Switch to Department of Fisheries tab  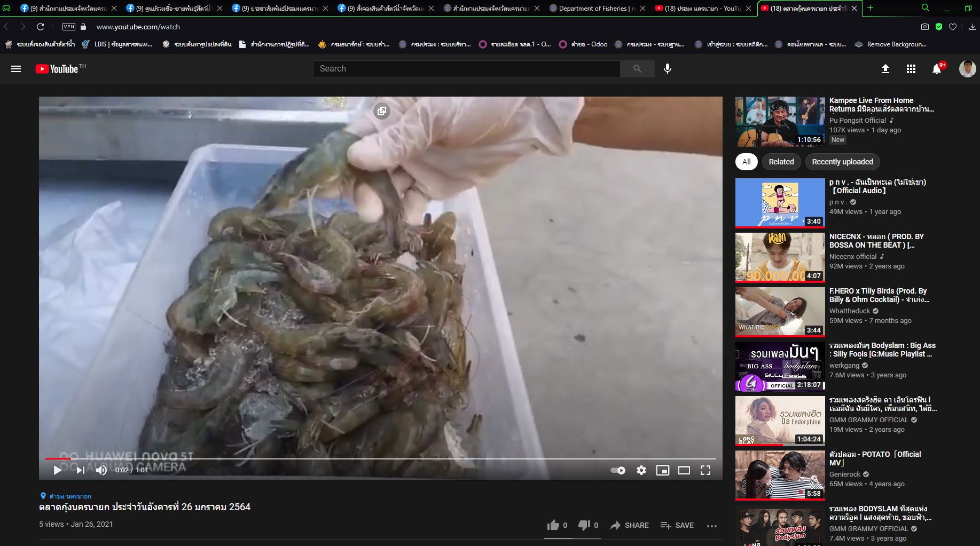(x=597, y=8)
